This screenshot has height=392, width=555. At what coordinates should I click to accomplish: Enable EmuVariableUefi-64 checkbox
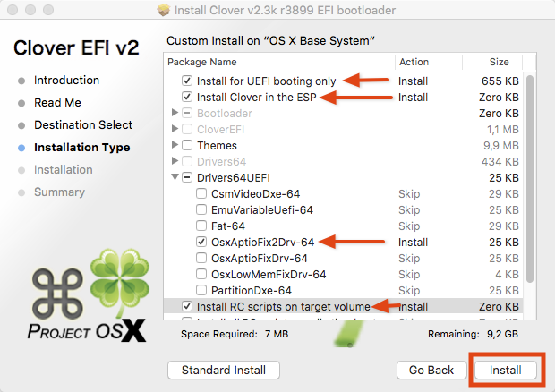[201, 209]
